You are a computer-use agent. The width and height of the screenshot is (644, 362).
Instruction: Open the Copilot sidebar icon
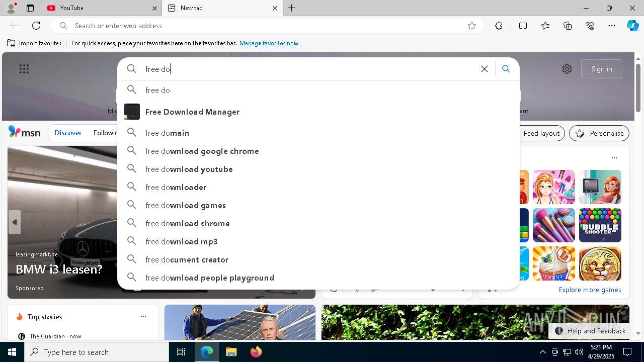coord(632,26)
